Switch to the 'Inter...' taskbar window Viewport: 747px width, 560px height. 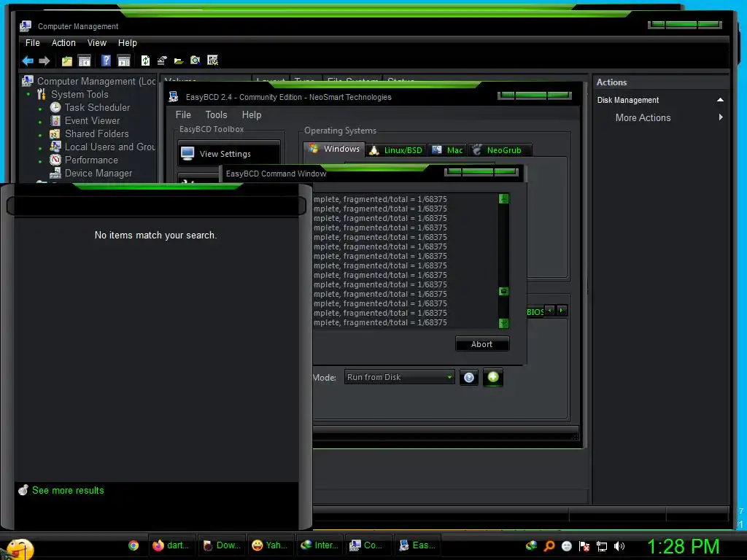[x=320, y=545]
